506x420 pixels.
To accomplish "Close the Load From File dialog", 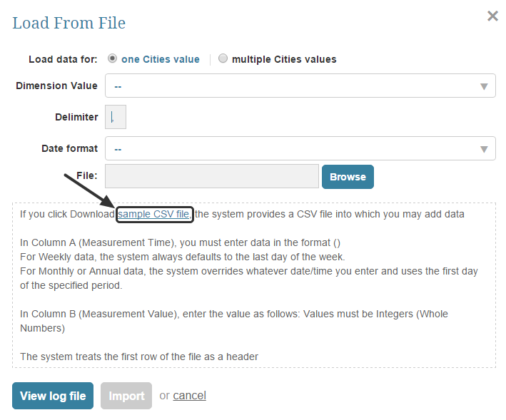I will coord(492,16).
